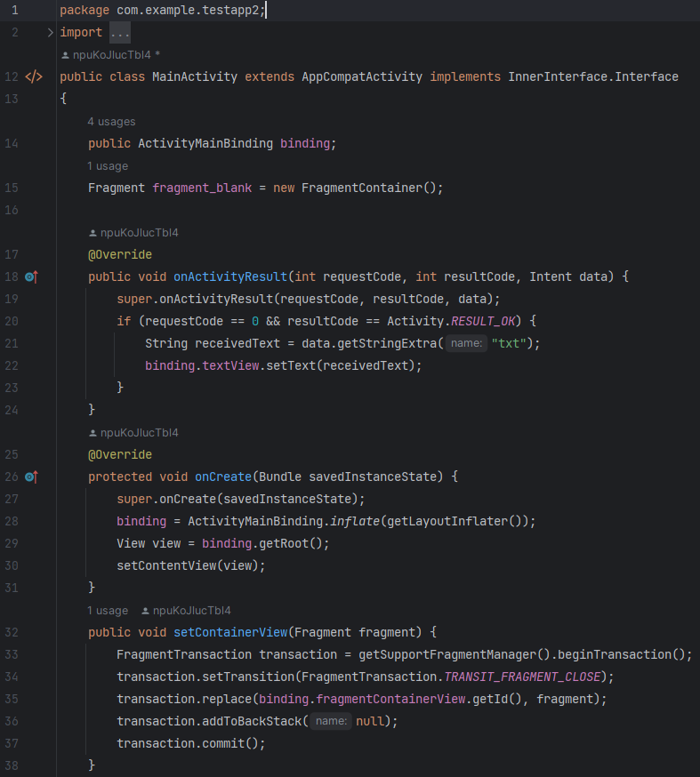The height and width of the screenshot is (777, 700).
Task: Click author hint npuKoJlucTbl4 above onActivityResult
Action: [133, 233]
